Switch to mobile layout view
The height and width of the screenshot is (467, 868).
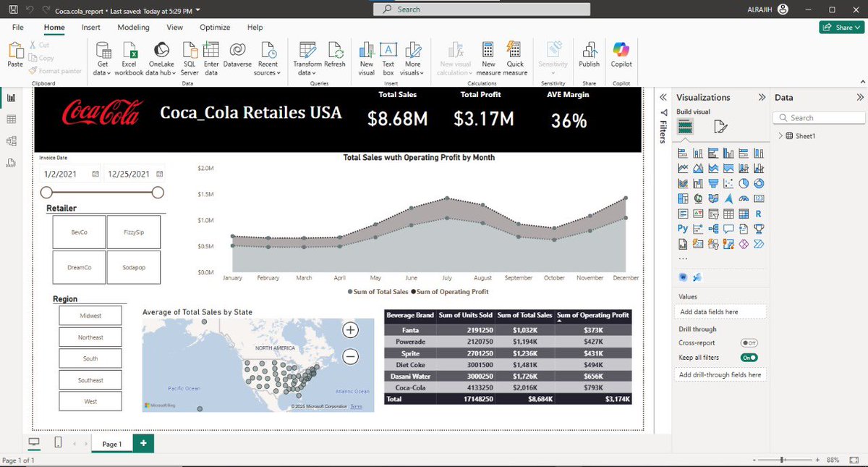pyautogui.click(x=58, y=442)
